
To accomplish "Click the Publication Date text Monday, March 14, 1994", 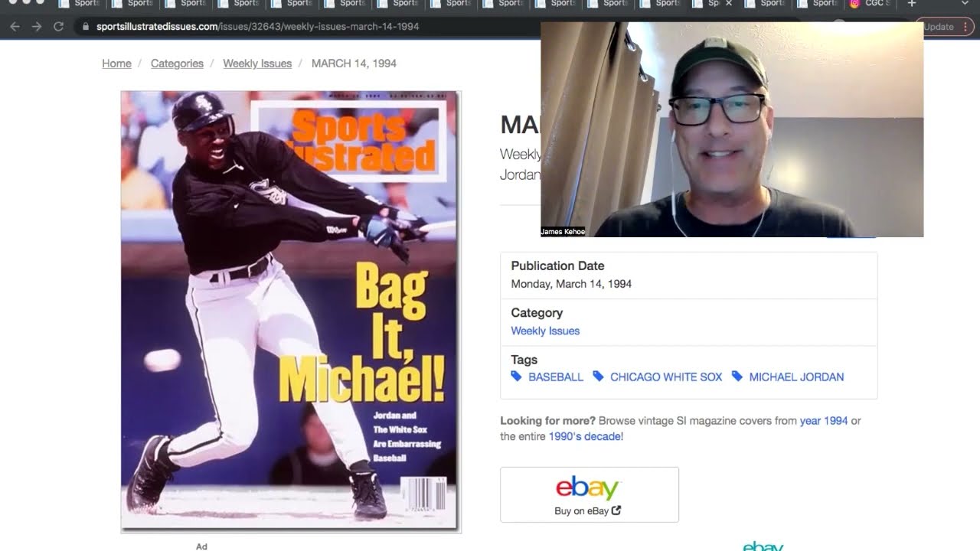I will [x=571, y=284].
